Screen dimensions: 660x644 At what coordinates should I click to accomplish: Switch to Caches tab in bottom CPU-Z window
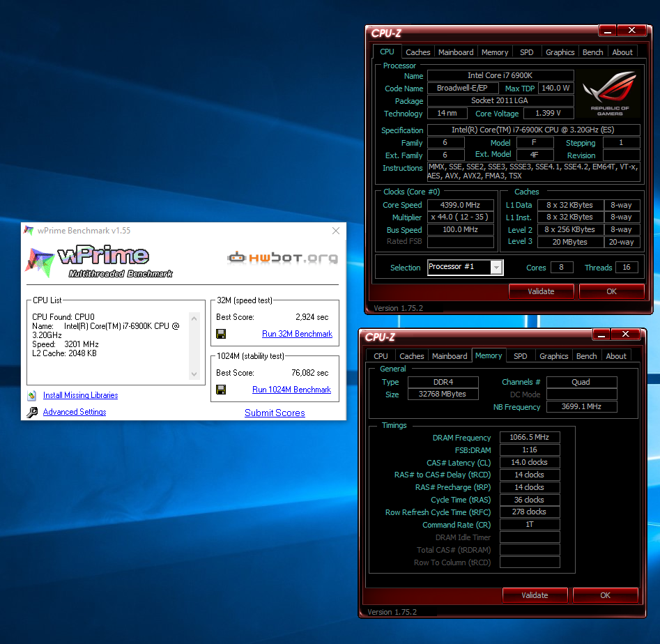[x=412, y=356]
